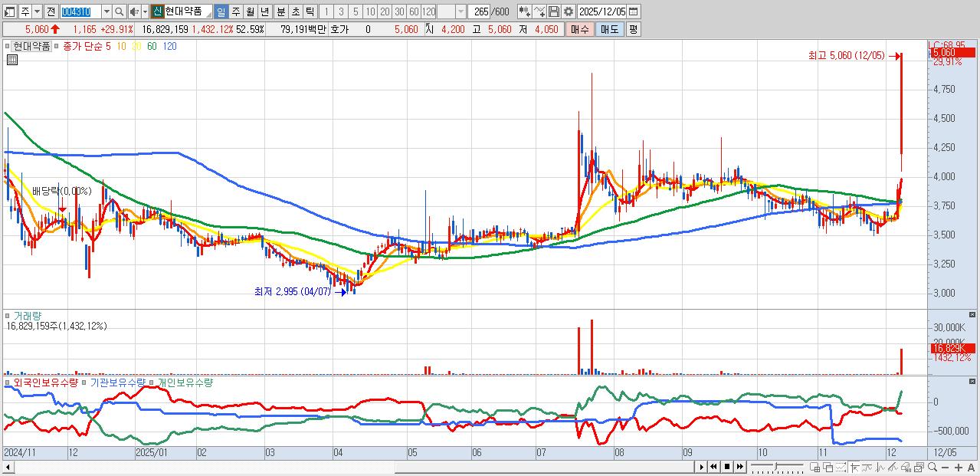Choose interval 60 button
This screenshot has height=476, width=980.
pyautogui.click(x=414, y=11)
